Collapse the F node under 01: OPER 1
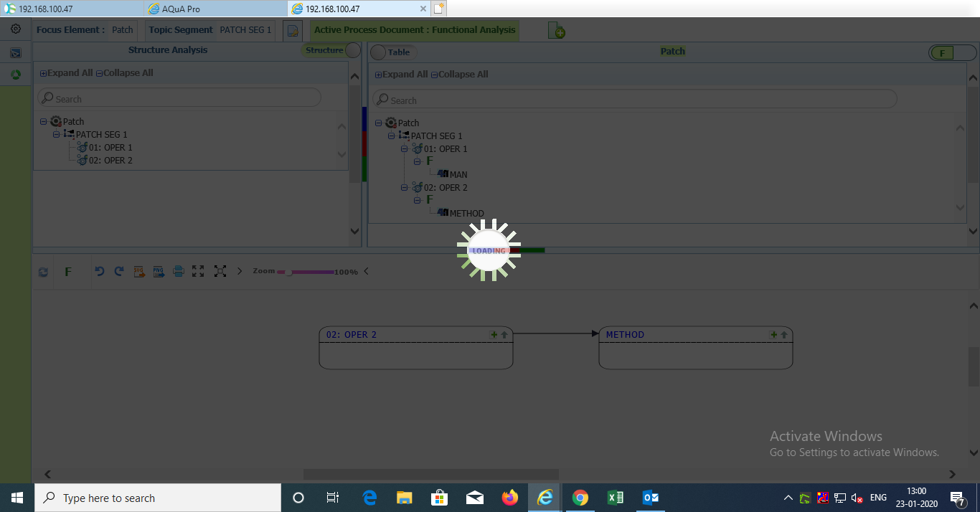 [x=417, y=162]
